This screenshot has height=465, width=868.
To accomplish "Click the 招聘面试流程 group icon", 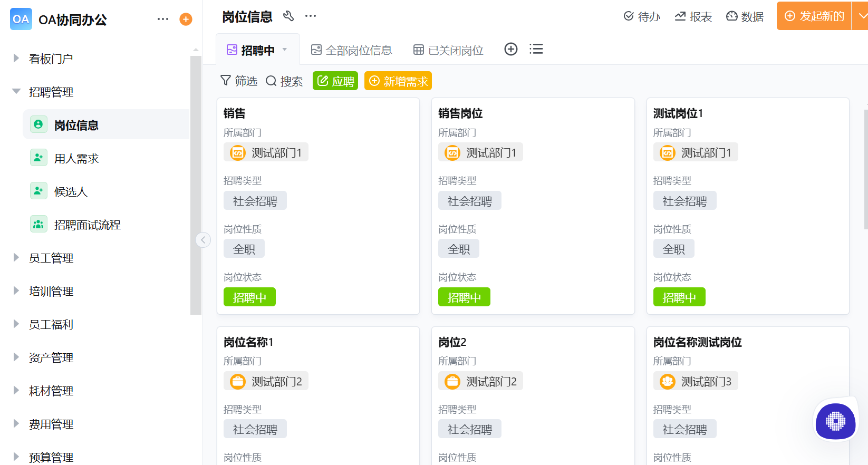I will [x=38, y=224].
